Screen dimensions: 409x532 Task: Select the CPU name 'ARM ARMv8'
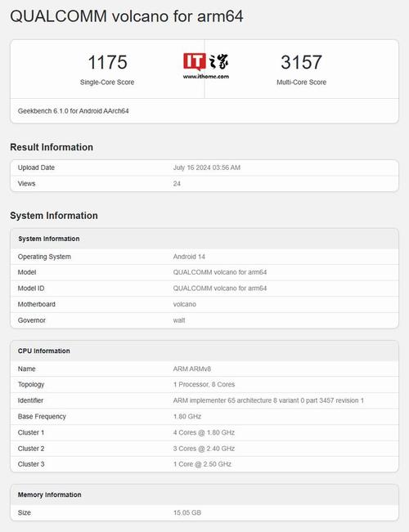[192, 369]
